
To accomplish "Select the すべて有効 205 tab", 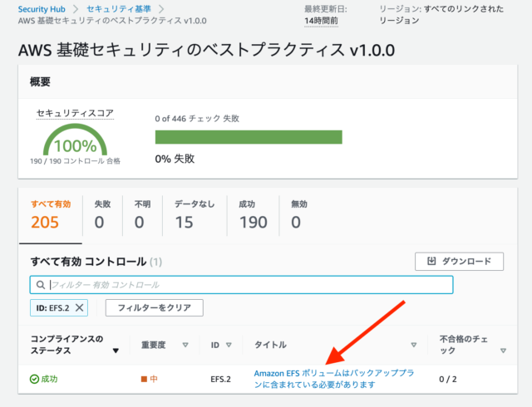I will (x=51, y=215).
